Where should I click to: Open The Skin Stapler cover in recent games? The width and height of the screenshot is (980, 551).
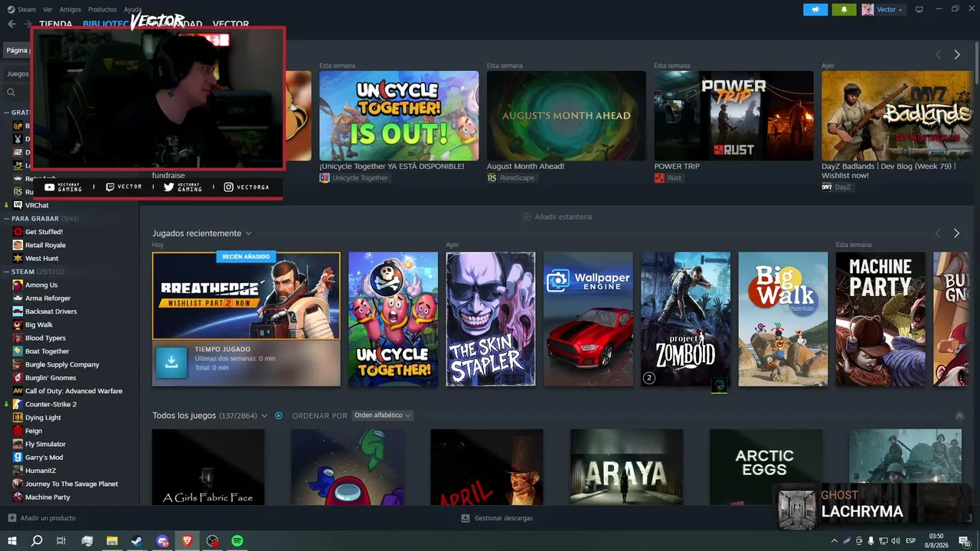tap(491, 319)
